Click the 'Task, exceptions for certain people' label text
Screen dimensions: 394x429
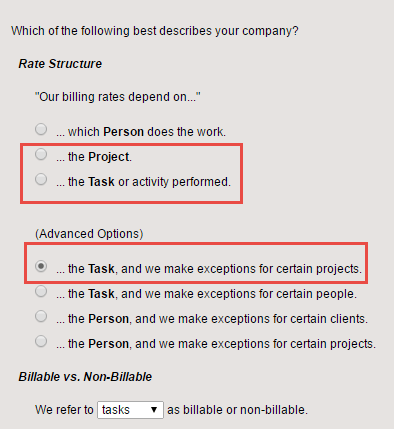tap(206, 294)
